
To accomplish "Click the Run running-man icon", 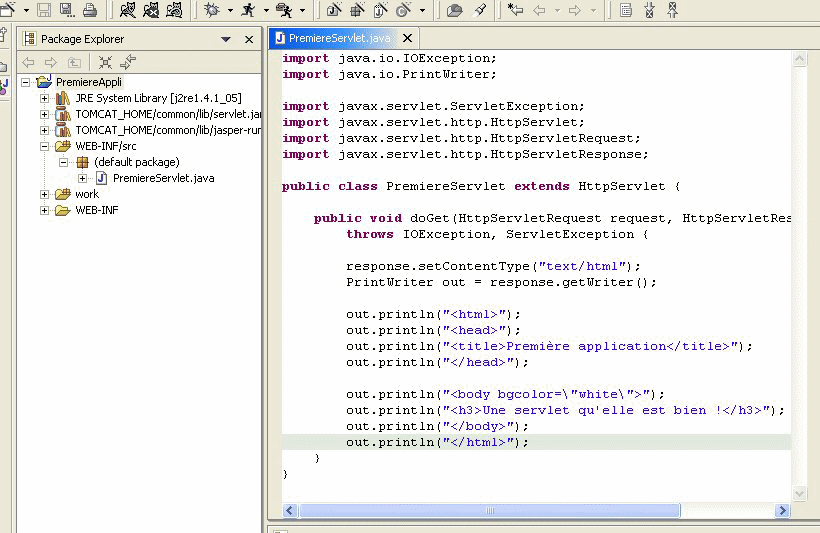I will 248,10.
